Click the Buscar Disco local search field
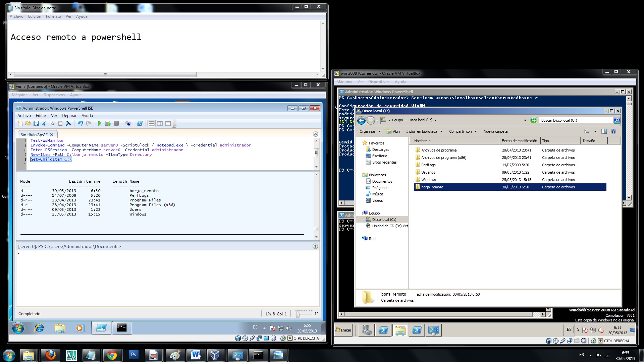This screenshot has width=644, height=362. click(x=575, y=120)
